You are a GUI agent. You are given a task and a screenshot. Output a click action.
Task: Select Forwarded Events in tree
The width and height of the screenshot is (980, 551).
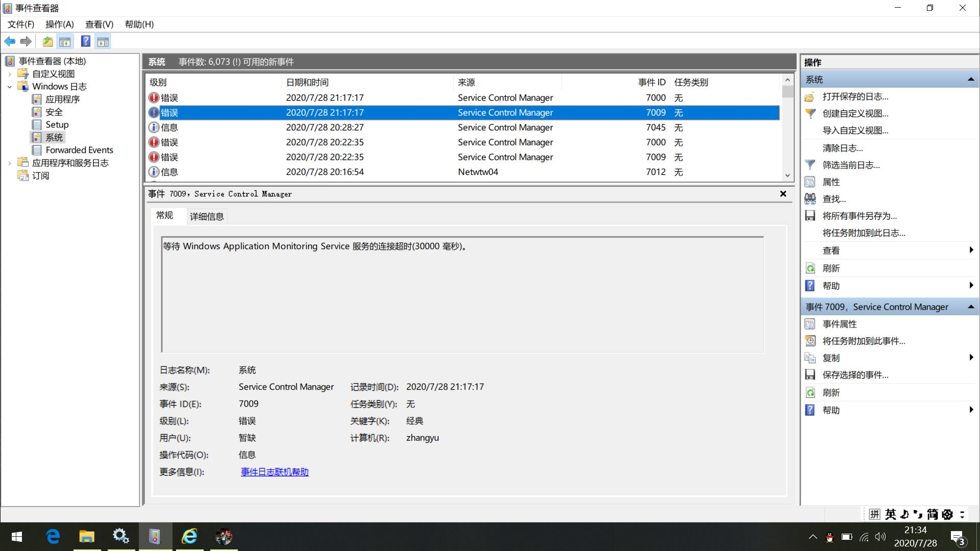tap(79, 150)
